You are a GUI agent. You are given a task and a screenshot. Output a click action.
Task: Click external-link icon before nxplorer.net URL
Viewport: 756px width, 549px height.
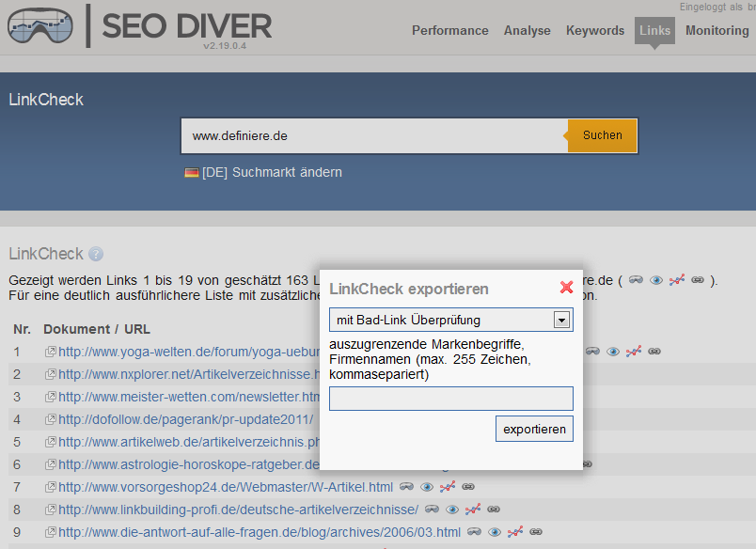coord(51,374)
